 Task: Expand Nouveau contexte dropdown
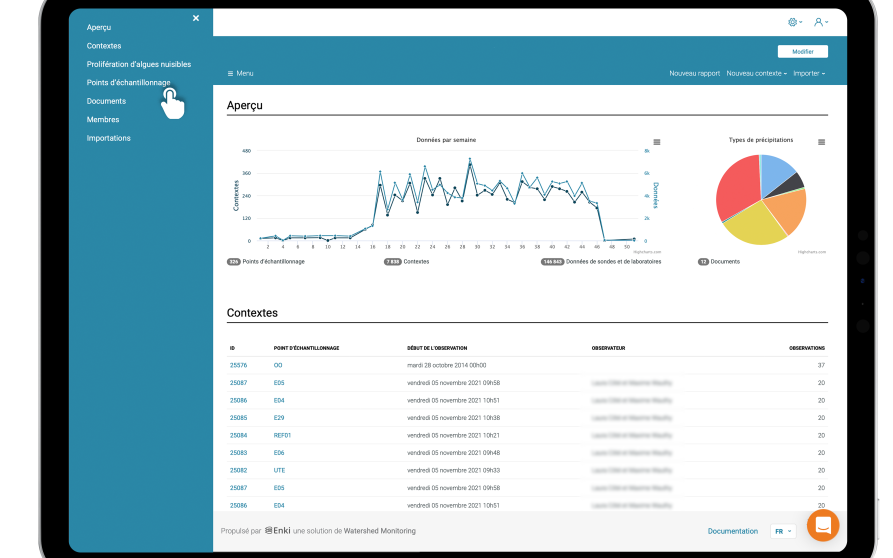[x=756, y=73]
